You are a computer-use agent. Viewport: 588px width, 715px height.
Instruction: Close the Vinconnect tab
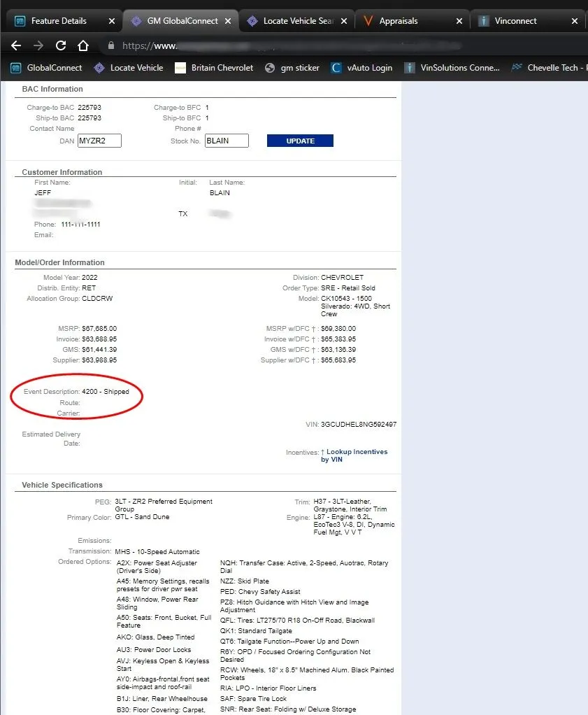(x=575, y=21)
